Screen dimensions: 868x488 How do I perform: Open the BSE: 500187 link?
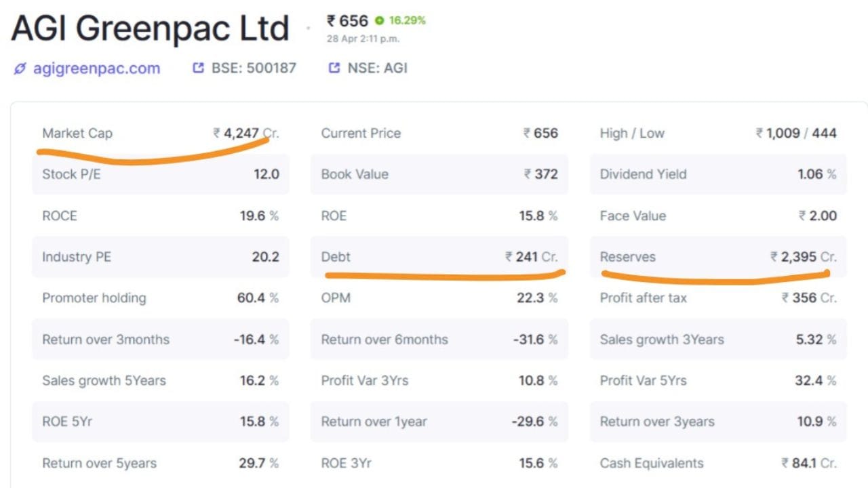254,68
